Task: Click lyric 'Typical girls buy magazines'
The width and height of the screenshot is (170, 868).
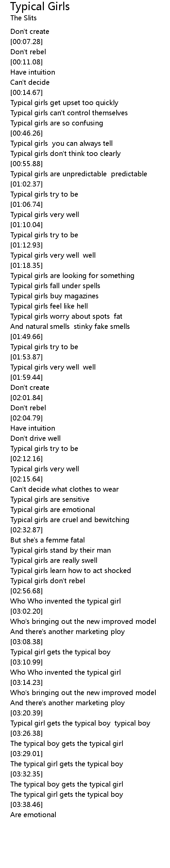Action: 54,296
